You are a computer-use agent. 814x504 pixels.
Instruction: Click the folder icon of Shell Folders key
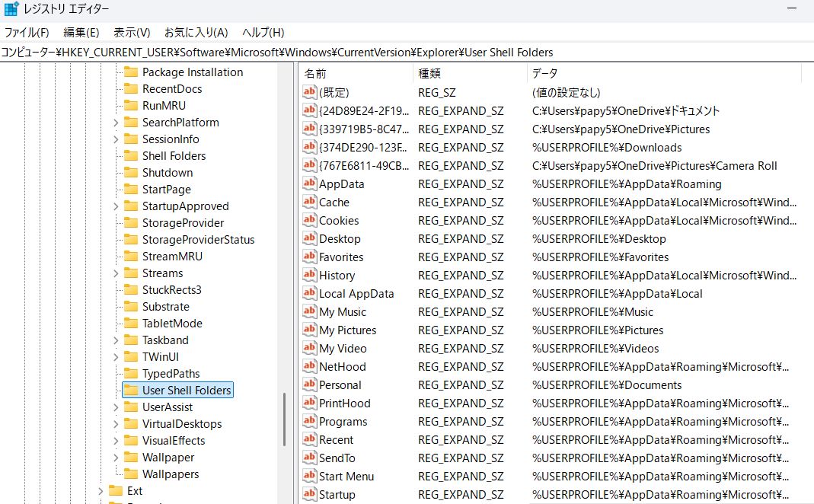[x=130, y=155]
